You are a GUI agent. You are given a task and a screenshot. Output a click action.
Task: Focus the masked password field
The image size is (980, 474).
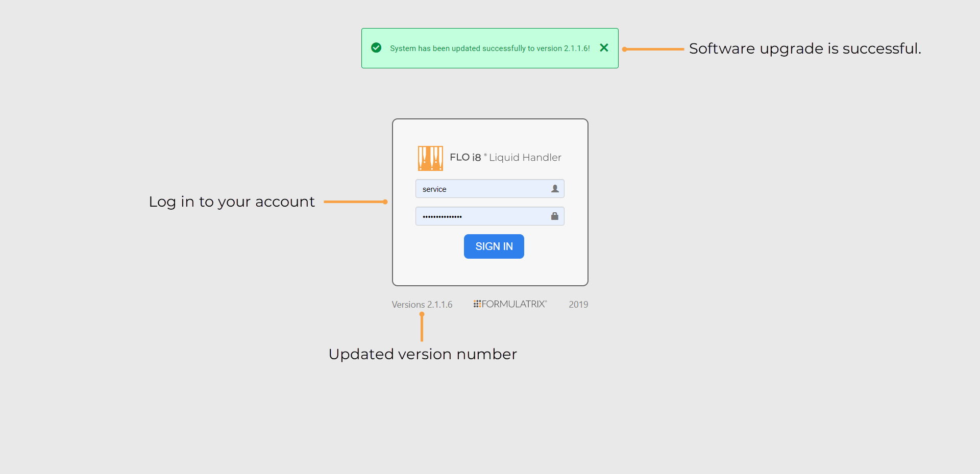(482, 216)
